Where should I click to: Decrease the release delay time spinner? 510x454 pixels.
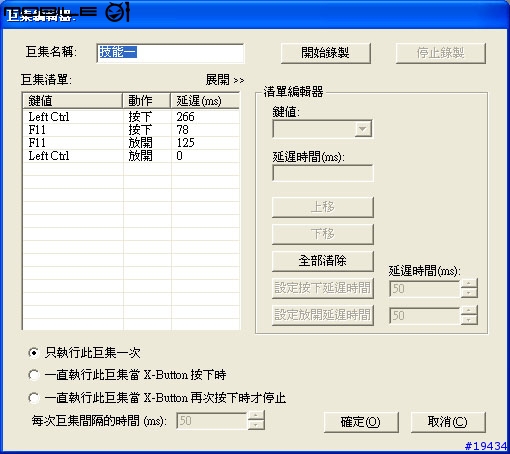pos(469,320)
